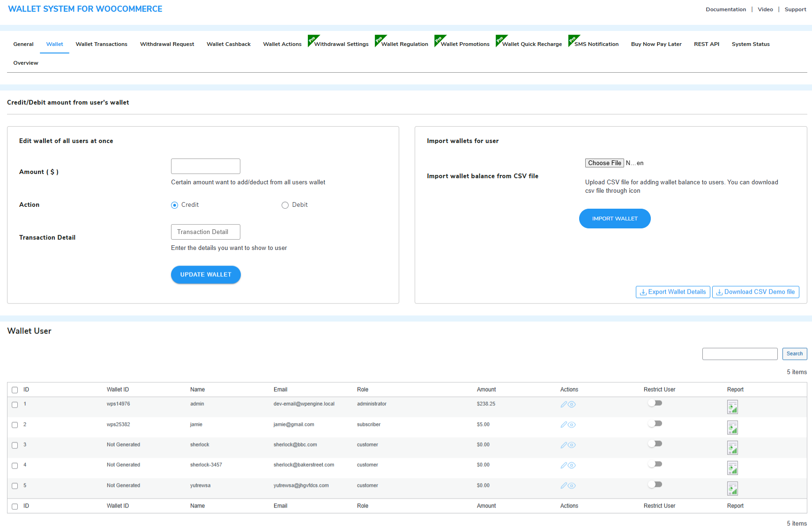Screen dimensions: 812x529
Task: Open Wallet Quick Recharge pro tab
Action: (532, 44)
